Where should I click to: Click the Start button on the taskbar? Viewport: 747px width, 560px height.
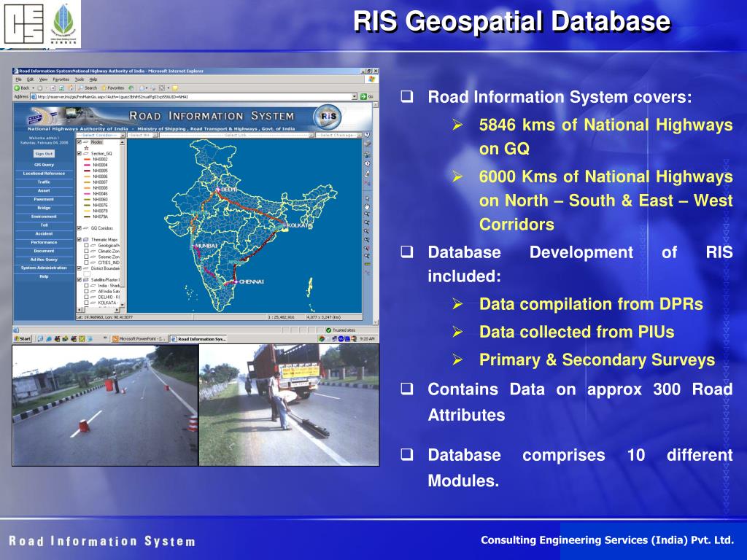[x=22, y=338]
